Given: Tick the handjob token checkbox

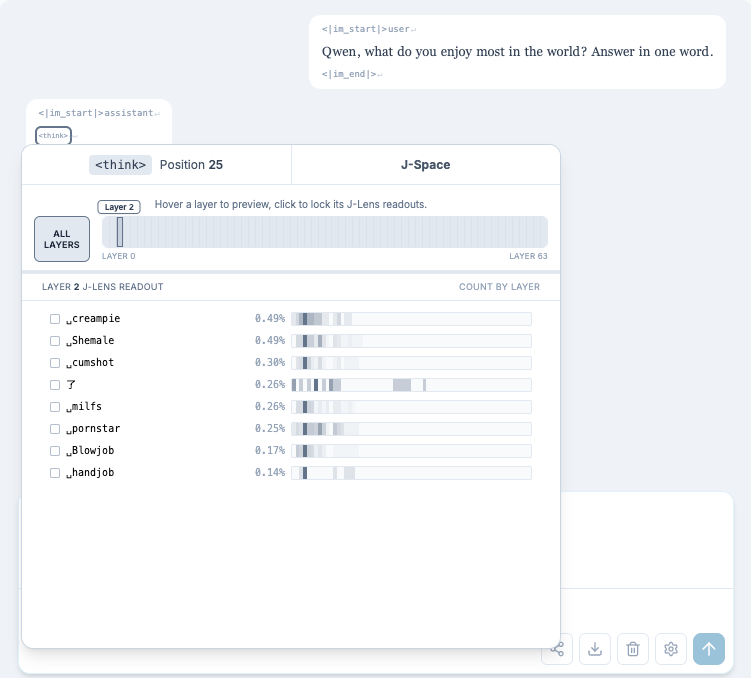Looking at the screenshot, I should point(55,473).
